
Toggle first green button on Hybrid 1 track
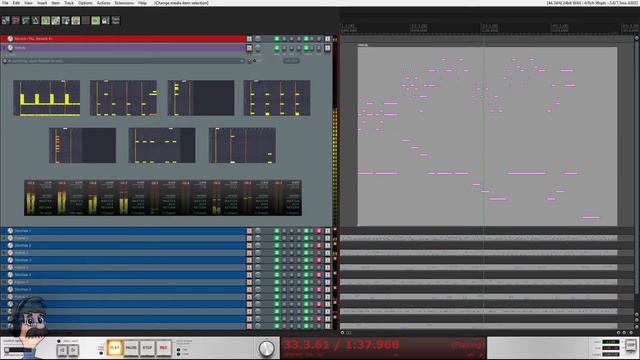tap(277, 238)
